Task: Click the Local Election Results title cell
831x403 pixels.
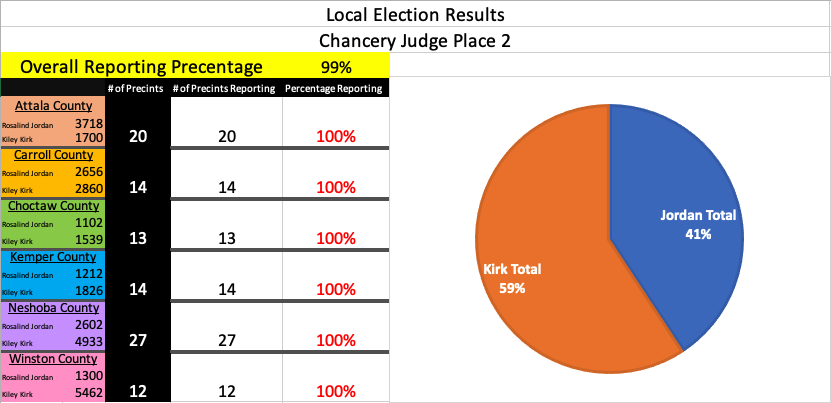Action: coord(415,15)
